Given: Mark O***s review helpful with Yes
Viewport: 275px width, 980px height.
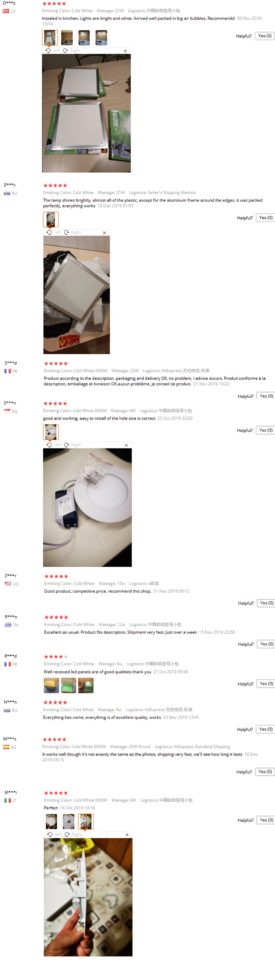Looking at the screenshot, I should point(265,36).
